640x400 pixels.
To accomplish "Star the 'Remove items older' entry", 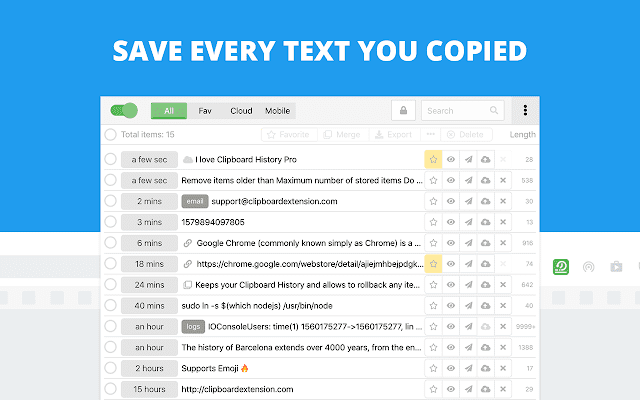I will [x=433, y=180].
